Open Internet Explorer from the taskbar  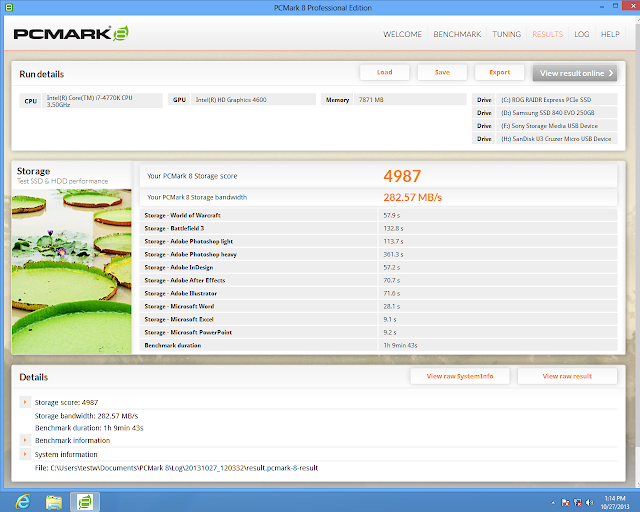click(x=23, y=502)
